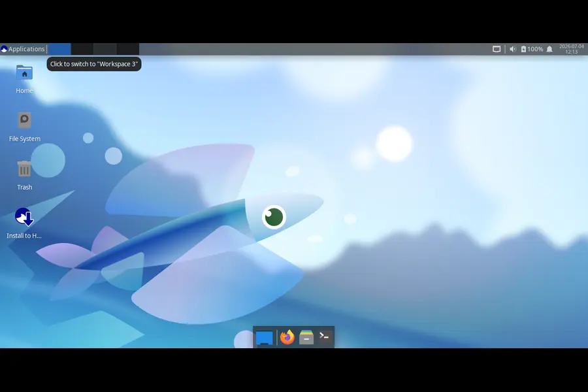Click the fish's green eye on wallpaper

[274, 217]
